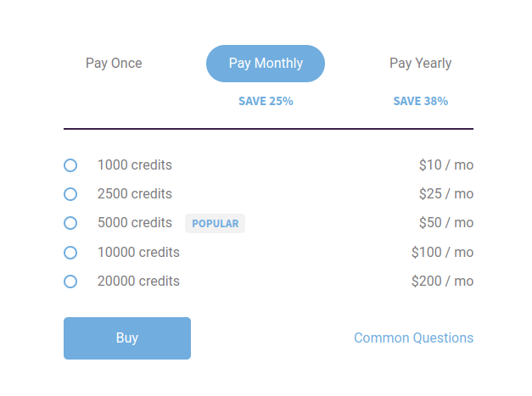Select the 1000 credits radio button
532x396 pixels.
[70, 165]
